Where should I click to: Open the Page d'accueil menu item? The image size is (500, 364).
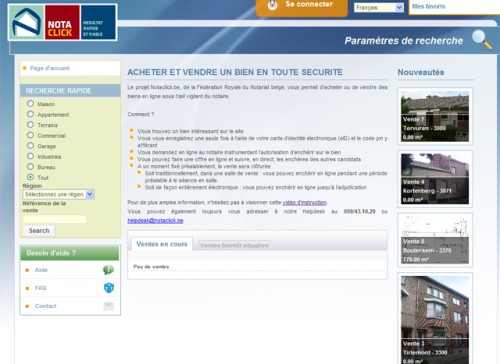pyautogui.click(x=50, y=68)
